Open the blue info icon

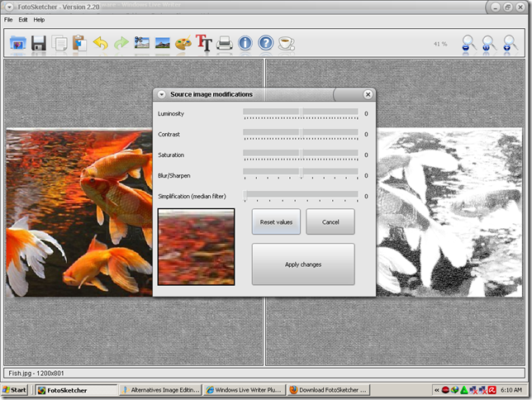click(x=245, y=43)
